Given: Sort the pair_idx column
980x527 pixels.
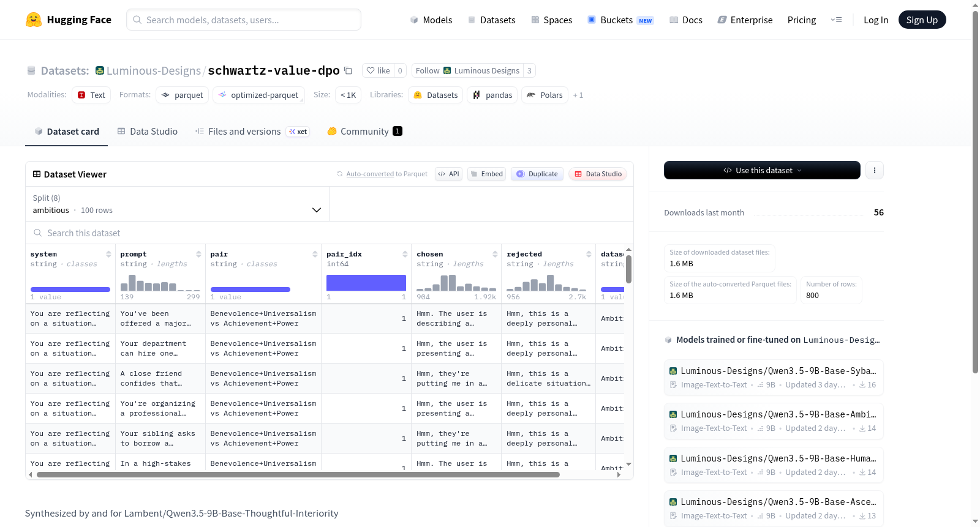Looking at the screenshot, I should coord(405,254).
